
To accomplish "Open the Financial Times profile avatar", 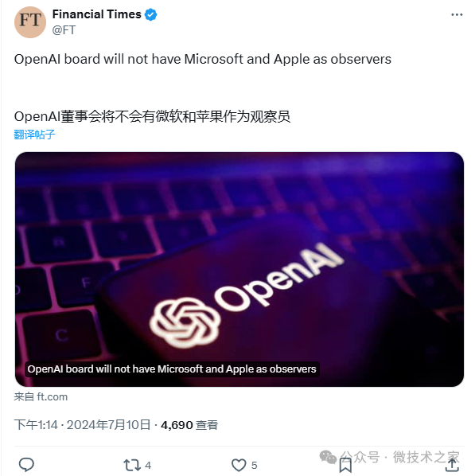I will (30, 22).
